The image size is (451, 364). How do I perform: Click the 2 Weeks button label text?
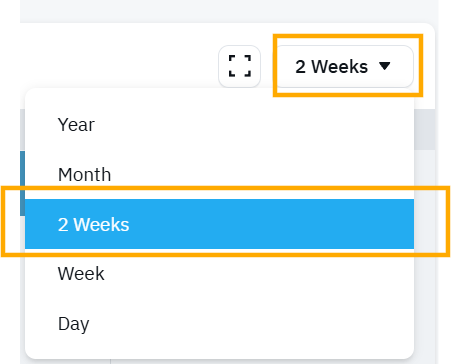click(x=331, y=66)
